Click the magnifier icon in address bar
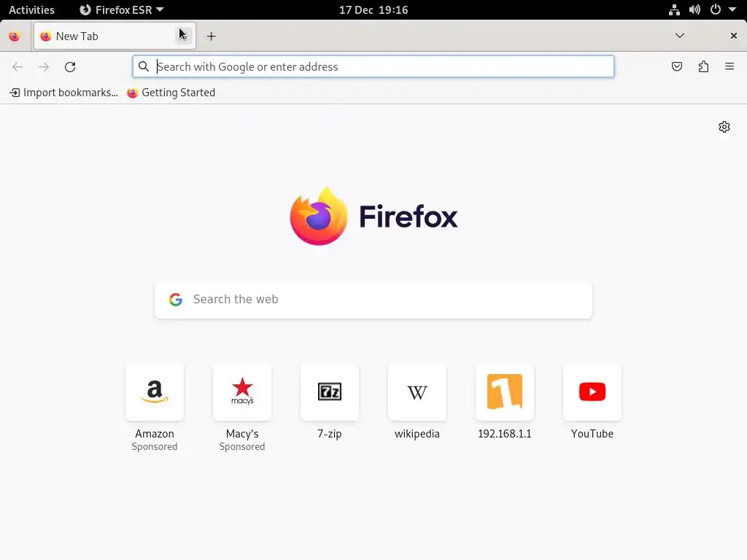Image resolution: width=747 pixels, height=560 pixels. [x=144, y=66]
